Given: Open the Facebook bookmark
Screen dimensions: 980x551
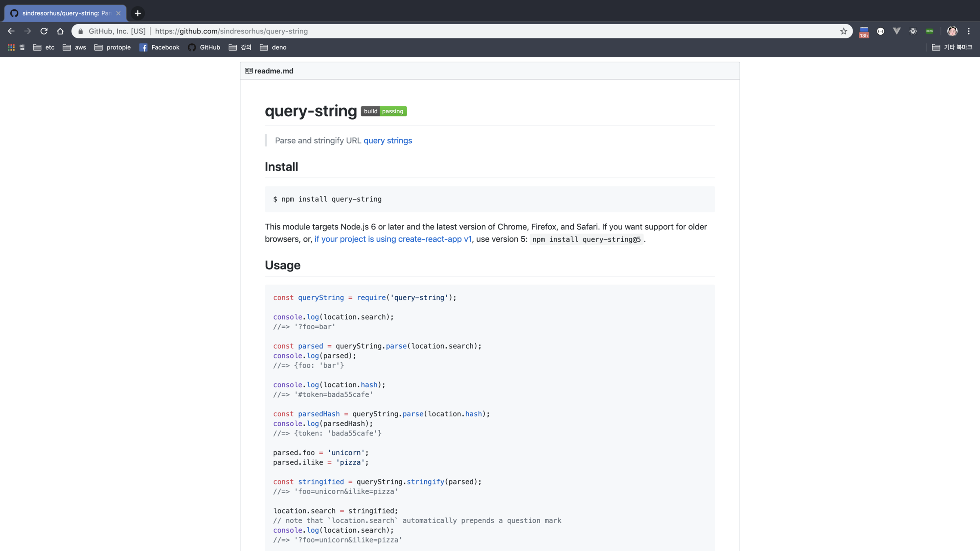Looking at the screenshot, I should (x=159, y=47).
